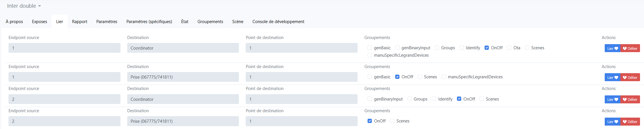Open the Paramètres (spécifiques) tab
The width and height of the screenshot is (644, 129).
[149, 22]
